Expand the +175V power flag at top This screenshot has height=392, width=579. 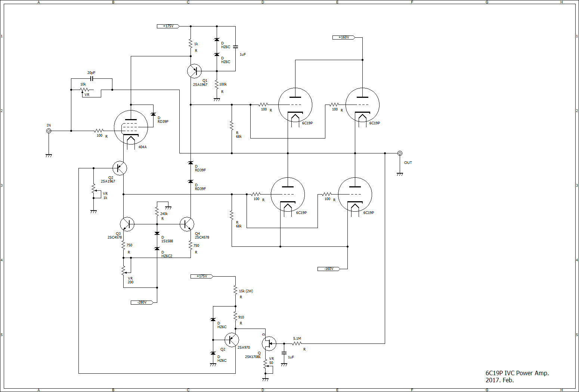[167, 26]
